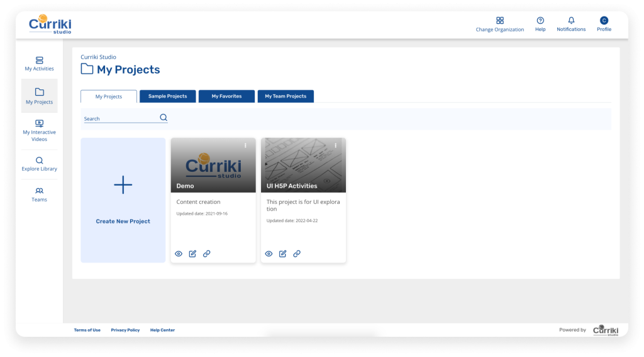
Task: Open the Help question mark icon
Action: pyautogui.click(x=540, y=21)
